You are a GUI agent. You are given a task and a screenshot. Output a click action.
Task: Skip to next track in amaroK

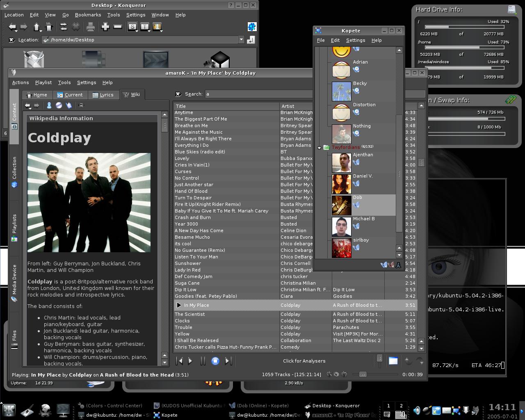(x=228, y=361)
